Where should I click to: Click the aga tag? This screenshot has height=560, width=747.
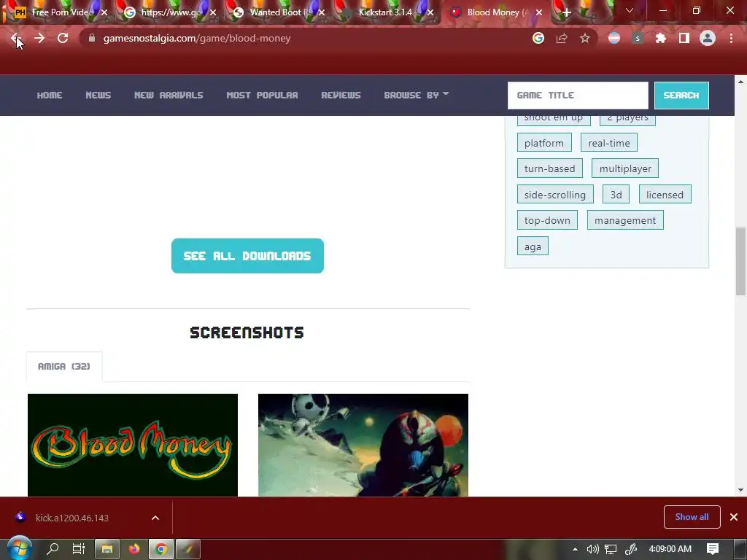tap(533, 246)
